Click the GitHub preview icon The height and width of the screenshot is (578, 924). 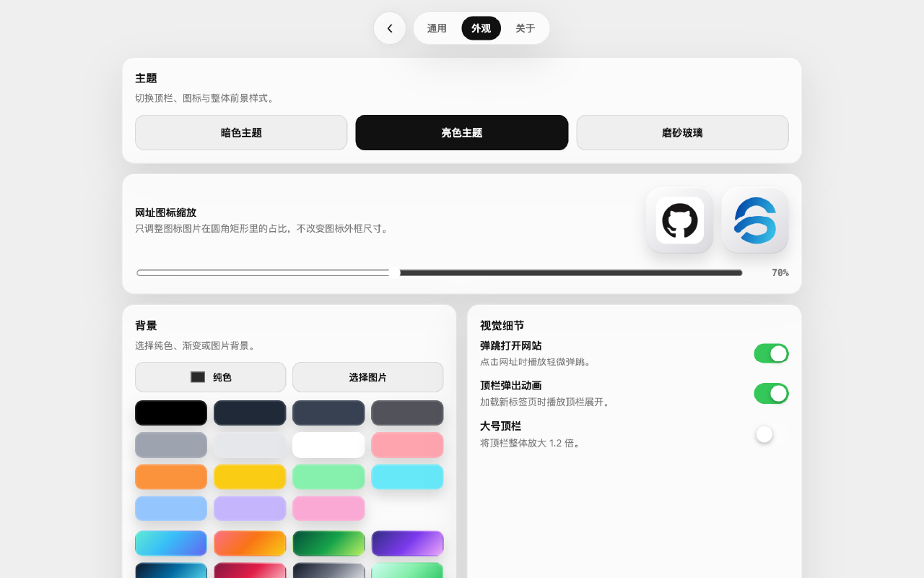pyautogui.click(x=679, y=220)
